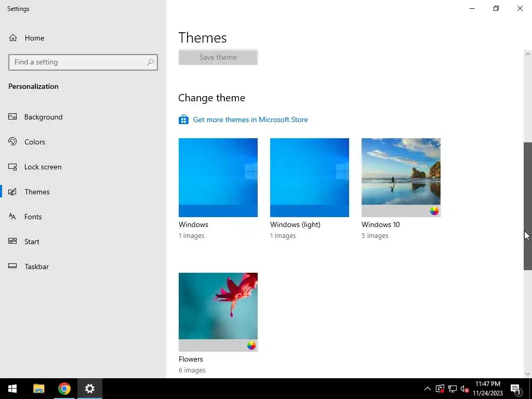
Task: Show hidden system tray icons
Action: pyautogui.click(x=428, y=389)
